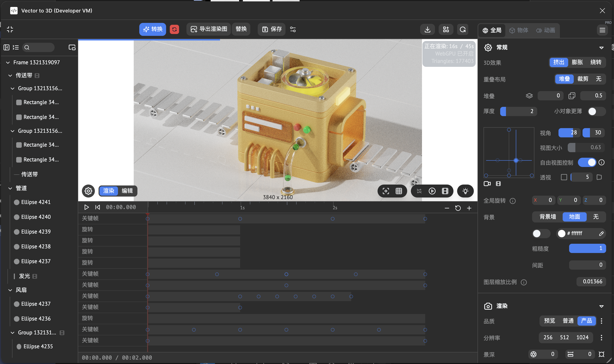This screenshot has width=614, height=364.
Task: Click the crossed-out animation icon in viewport
Action: click(419, 191)
